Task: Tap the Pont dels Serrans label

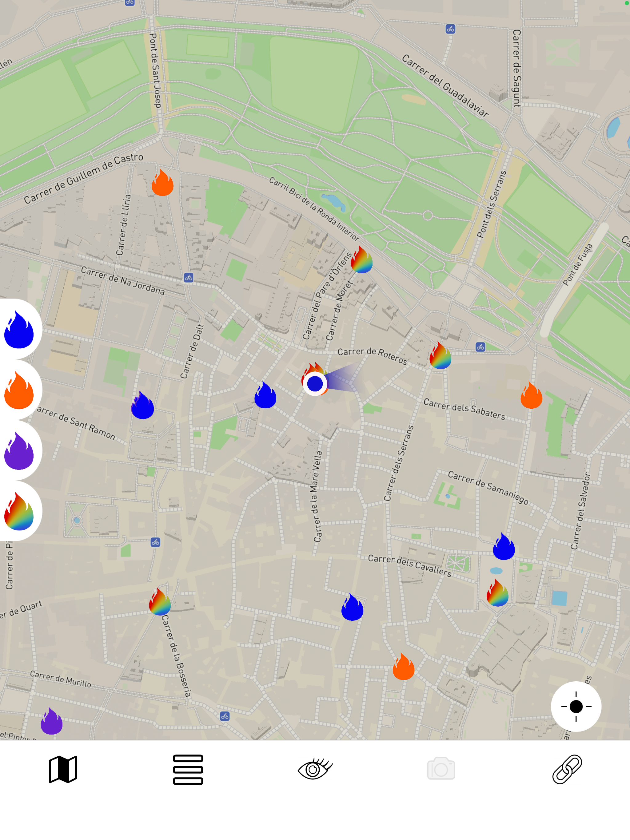Action: tap(492, 204)
